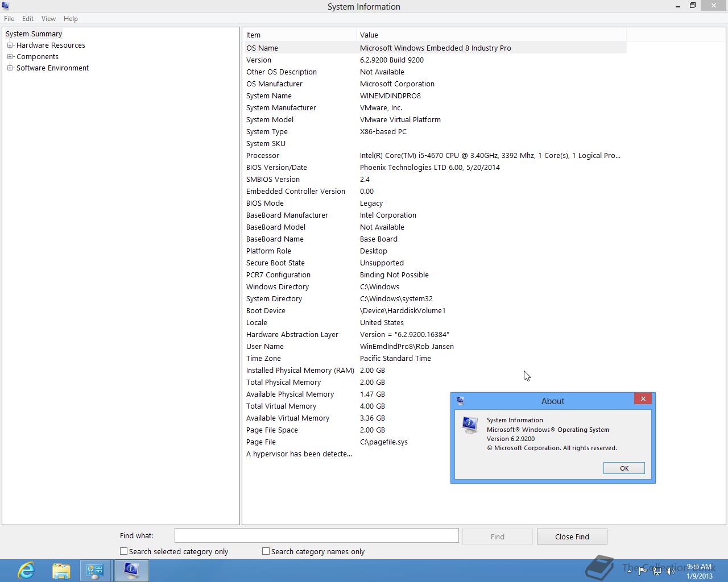Open Action Center flag tray icon
The height and width of the screenshot is (582, 728).
(643, 571)
